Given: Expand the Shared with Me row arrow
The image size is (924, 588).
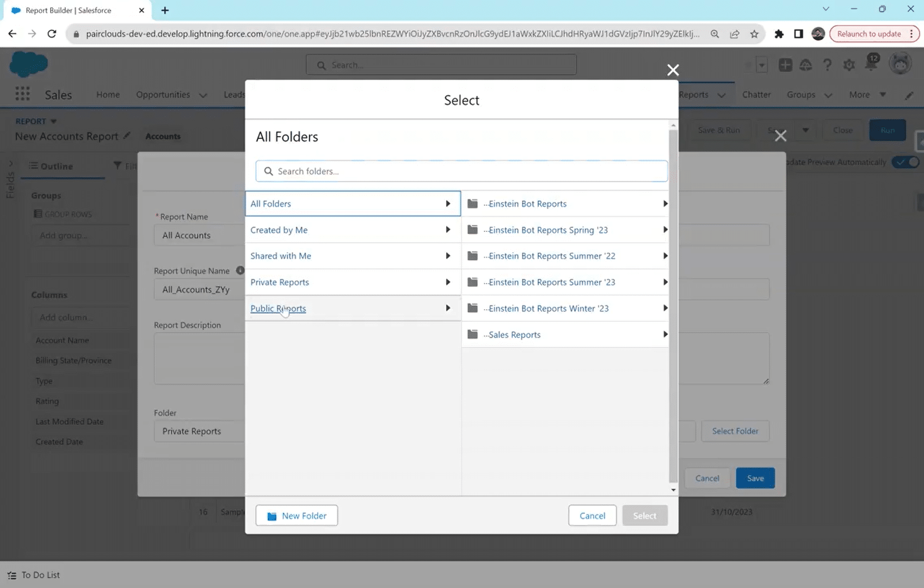Looking at the screenshot, I should [x=448, y=256].
